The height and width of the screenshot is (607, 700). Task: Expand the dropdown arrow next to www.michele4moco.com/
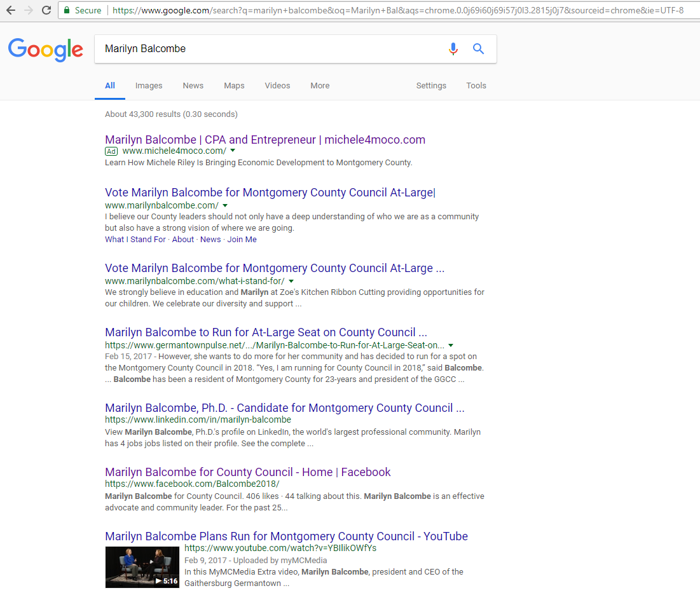(x=233, y=151)
